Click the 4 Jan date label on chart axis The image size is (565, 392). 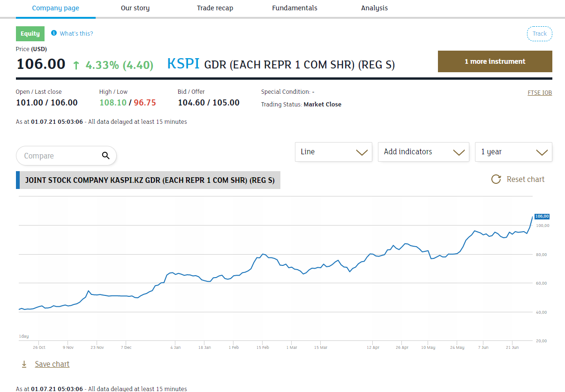[175, 347]
